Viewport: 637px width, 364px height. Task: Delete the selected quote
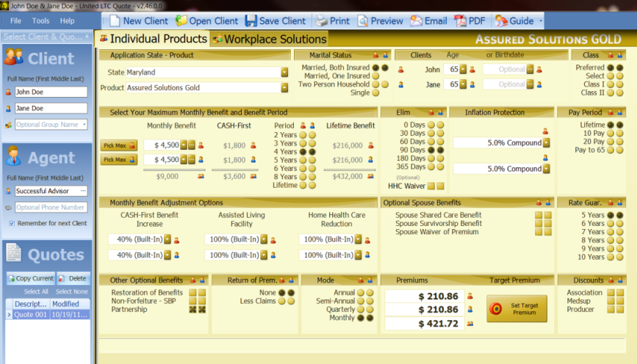coord(73,278)
